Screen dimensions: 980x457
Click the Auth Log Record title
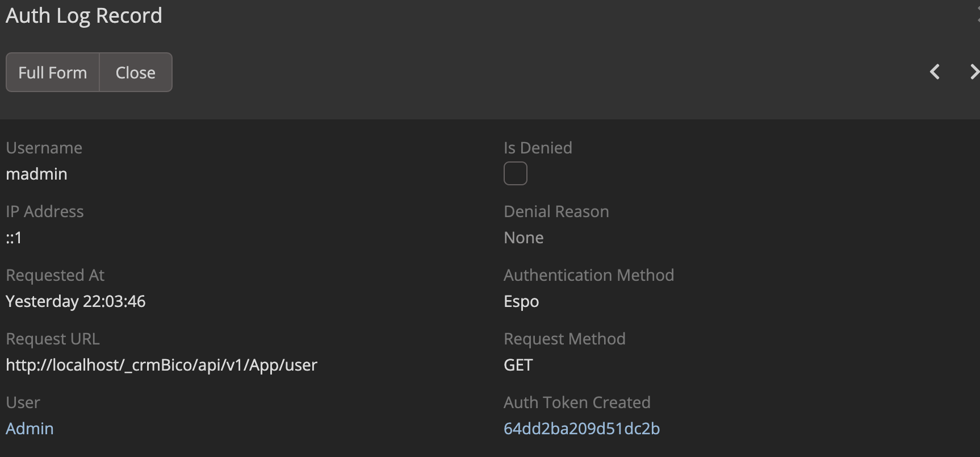(84, 15)
